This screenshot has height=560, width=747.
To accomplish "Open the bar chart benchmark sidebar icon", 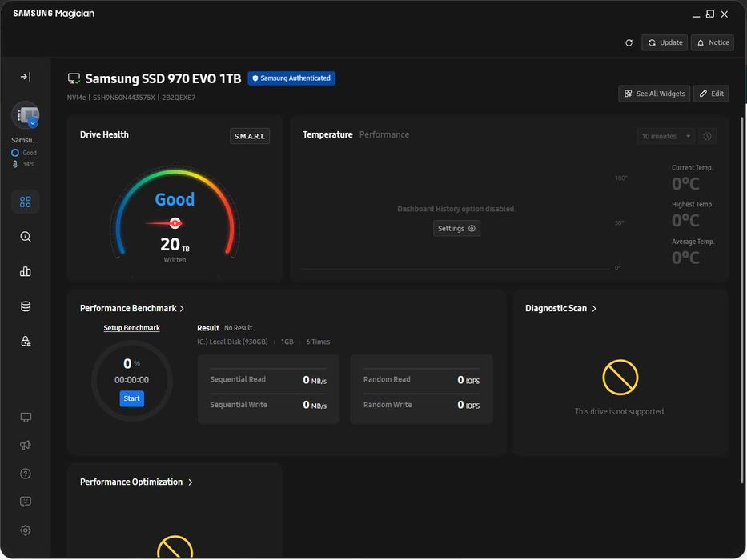I will coord(26,271).
